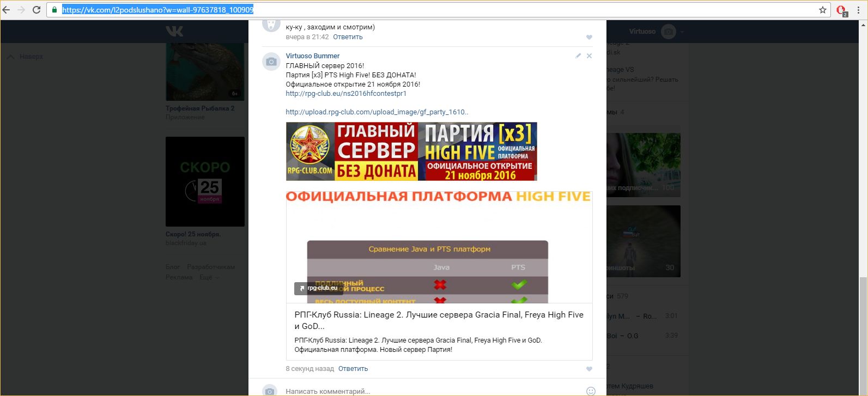The width and height of the screenshot is (868, 396).
Task: Click the comment box camera avatar
Action: point(270,391)
